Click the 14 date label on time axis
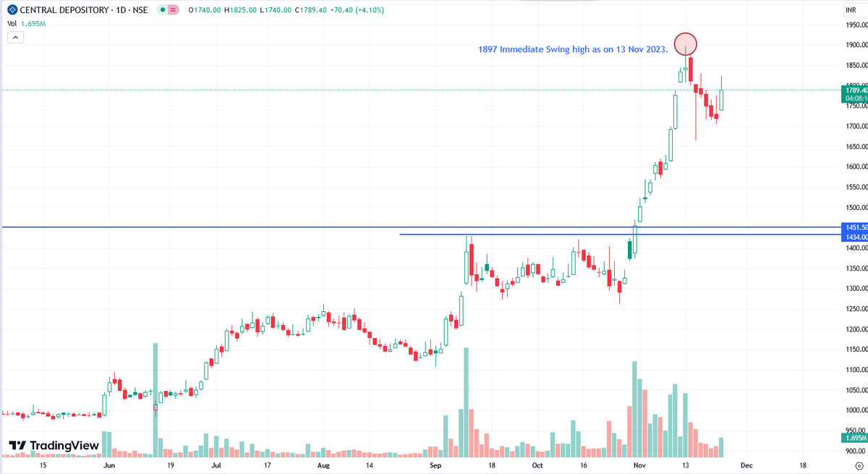This screenshot has width=868, height=474. coord(370,466)
